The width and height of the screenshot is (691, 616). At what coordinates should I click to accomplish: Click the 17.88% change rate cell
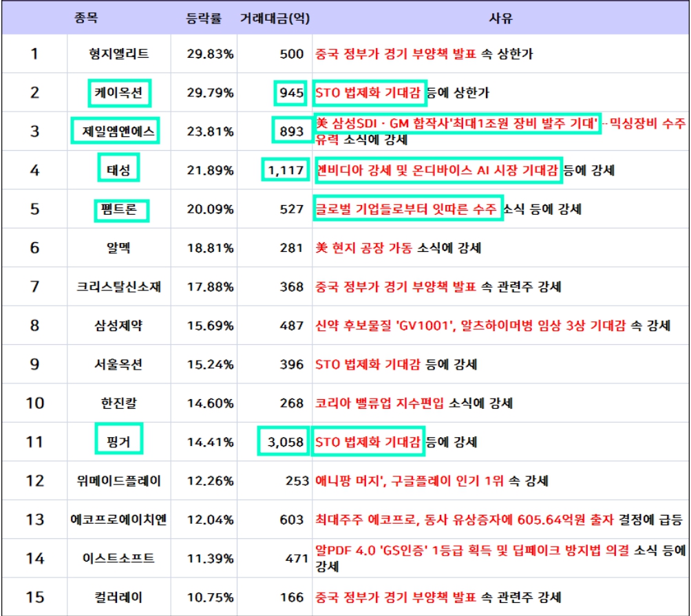click(210, 286)
